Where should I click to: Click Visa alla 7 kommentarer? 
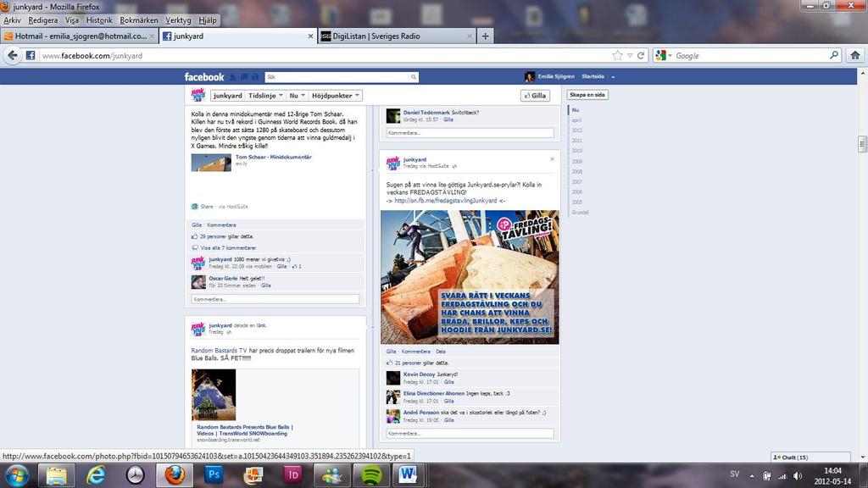tap(228, 248)
